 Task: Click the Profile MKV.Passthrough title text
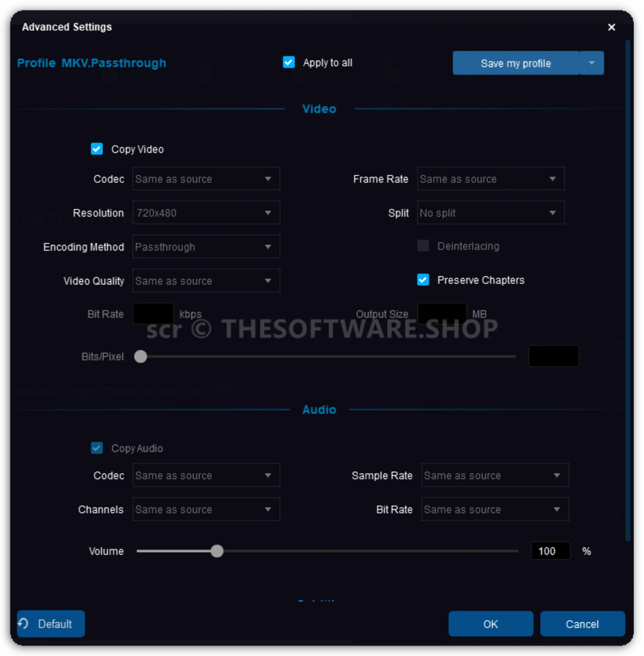[x=92, y=63]
